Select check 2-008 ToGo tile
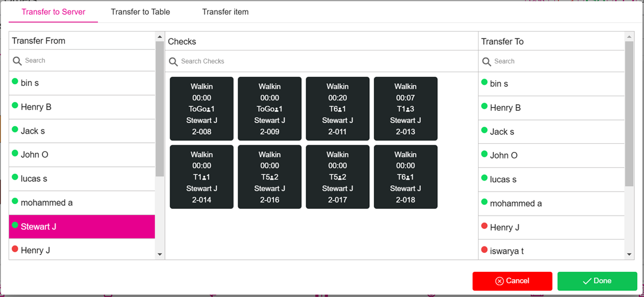The image size is (644, 297). tap(202, 109)
